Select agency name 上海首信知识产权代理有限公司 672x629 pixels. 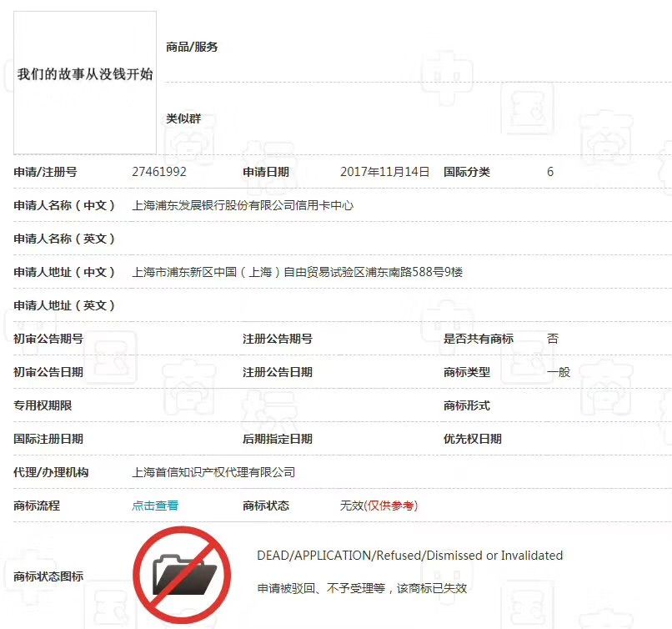tap(213, 472)
